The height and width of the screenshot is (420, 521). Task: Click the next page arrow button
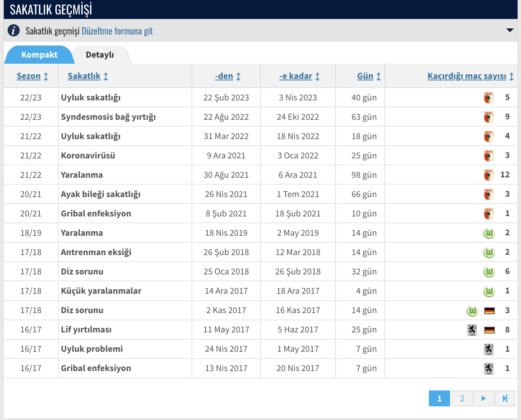click(483, 398)
